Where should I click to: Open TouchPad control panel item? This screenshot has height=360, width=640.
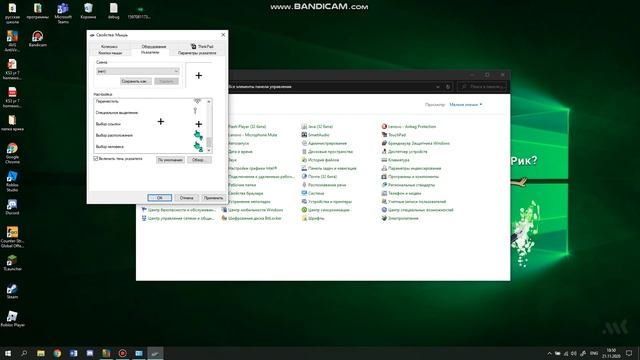[394, 135]
